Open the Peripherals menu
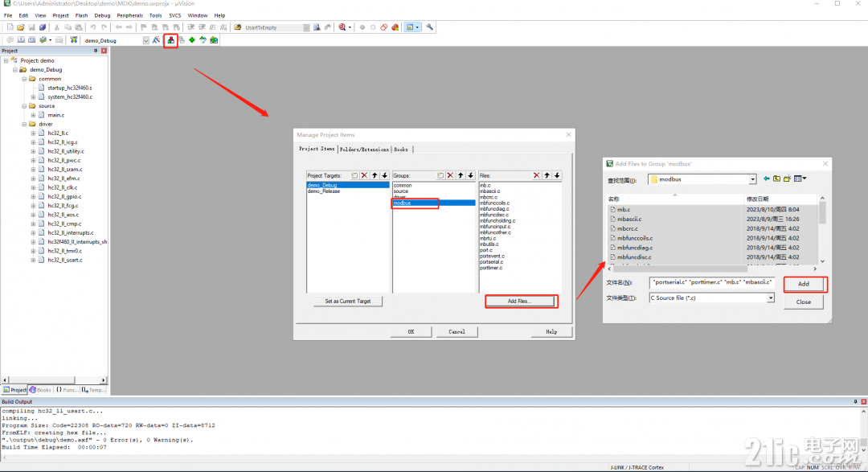This screenshot has height=472, width=868. (129, 15)
